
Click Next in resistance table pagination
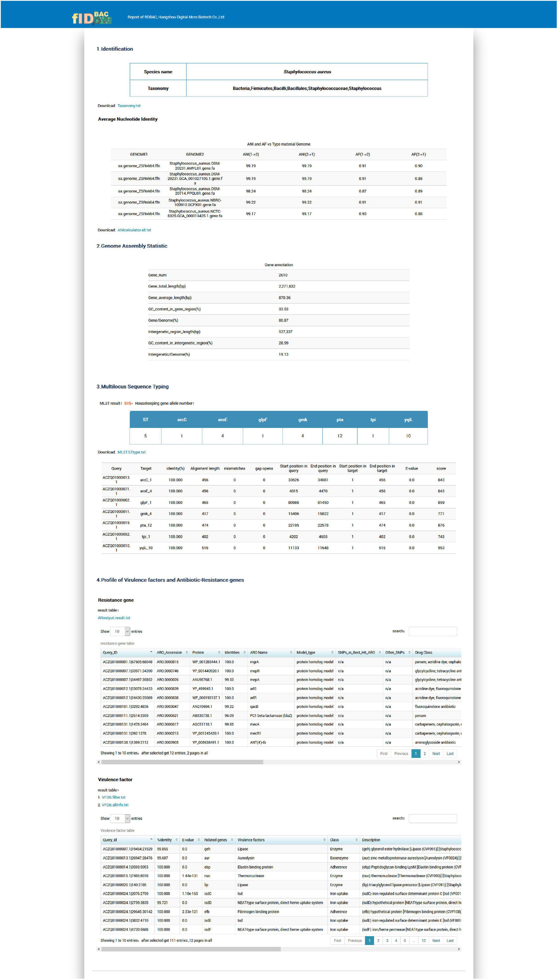tap(436, 754)
